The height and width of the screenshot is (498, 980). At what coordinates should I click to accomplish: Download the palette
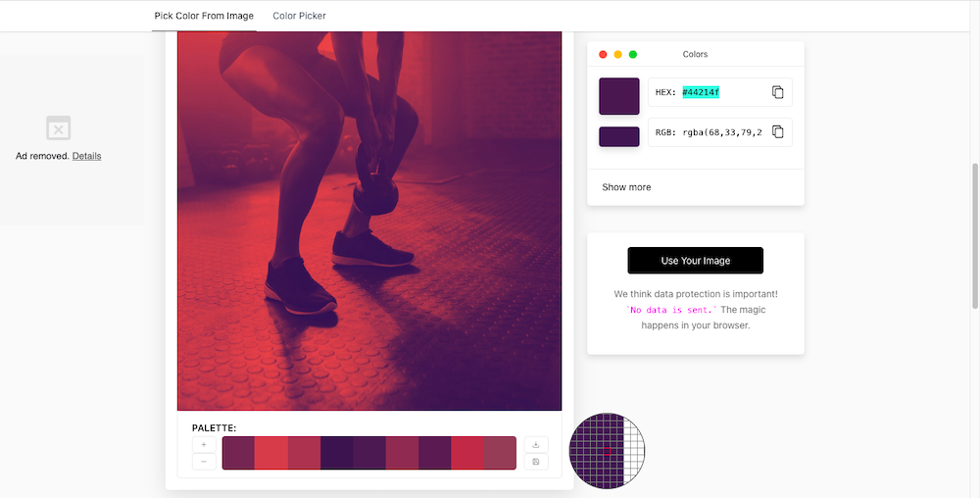click(536, 444)
